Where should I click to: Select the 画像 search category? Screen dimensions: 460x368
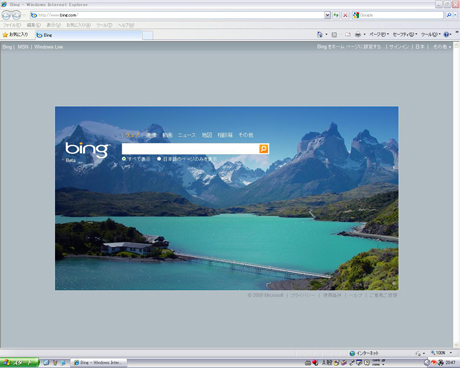point(151,135)
